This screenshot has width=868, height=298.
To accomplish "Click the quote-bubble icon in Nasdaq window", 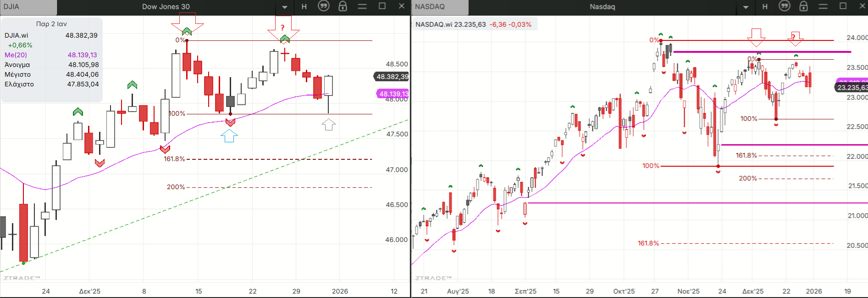I will point(785,6).
